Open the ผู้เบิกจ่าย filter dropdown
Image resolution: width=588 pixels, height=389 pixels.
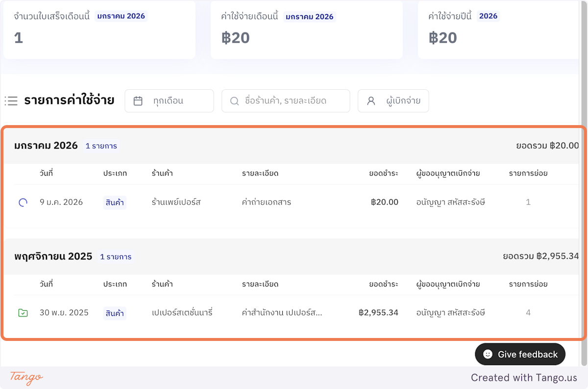click(x=393, y=101)
